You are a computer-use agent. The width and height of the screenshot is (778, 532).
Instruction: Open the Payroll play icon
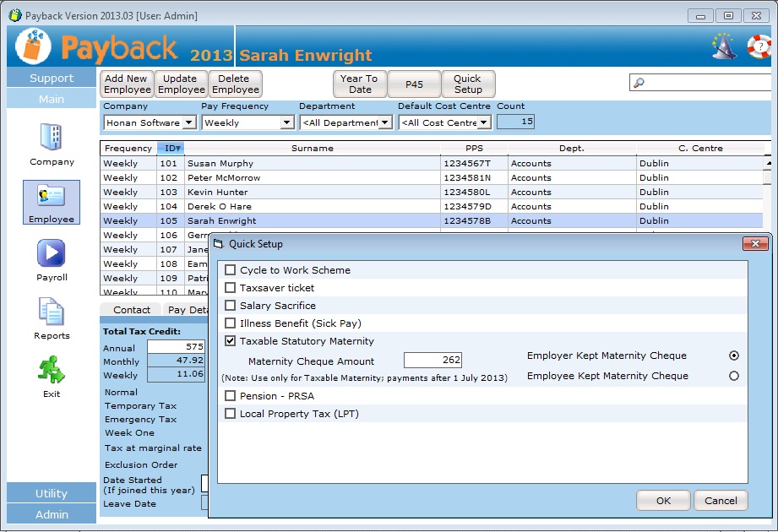[x=52, y=253]
